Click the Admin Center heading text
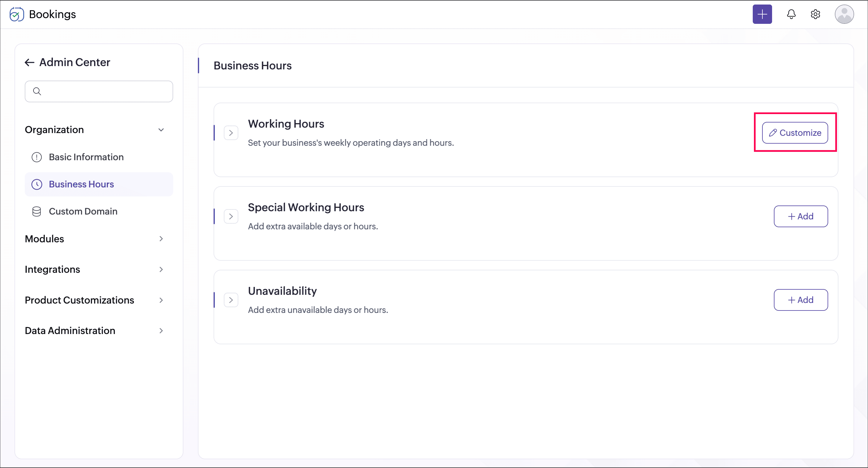Image resolution: width=868 pixels, height=468 pixels. pos(75,62)
